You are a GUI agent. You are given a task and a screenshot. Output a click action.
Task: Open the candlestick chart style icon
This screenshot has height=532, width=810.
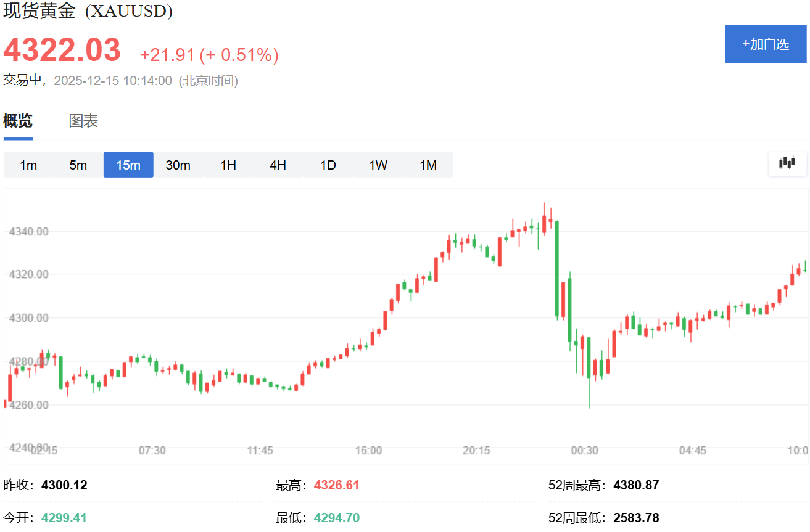(x=787, y=163)
